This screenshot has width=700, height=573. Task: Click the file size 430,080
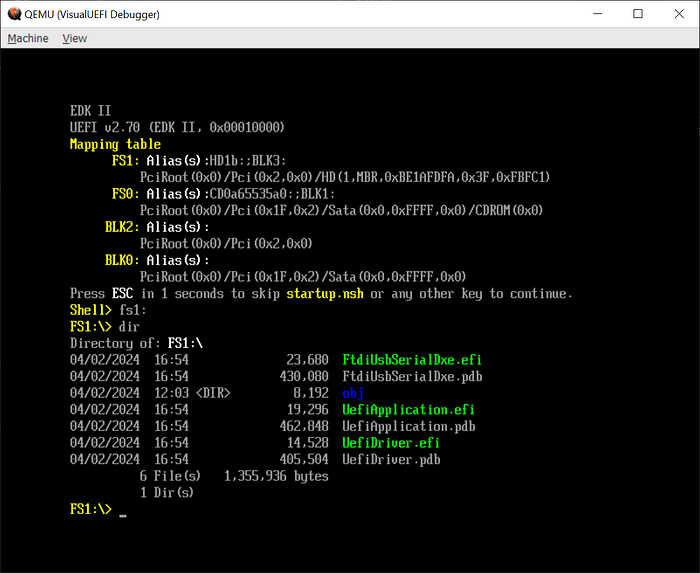(304, 377)
